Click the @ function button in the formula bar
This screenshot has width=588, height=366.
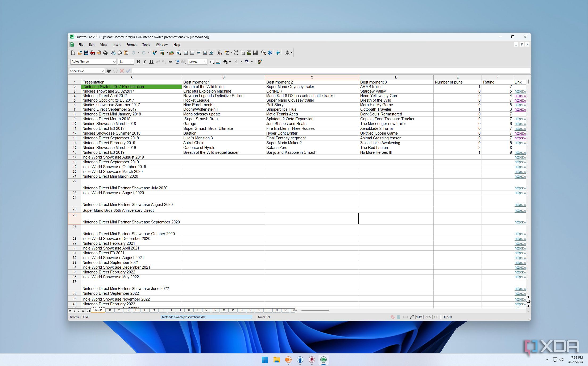109,71
